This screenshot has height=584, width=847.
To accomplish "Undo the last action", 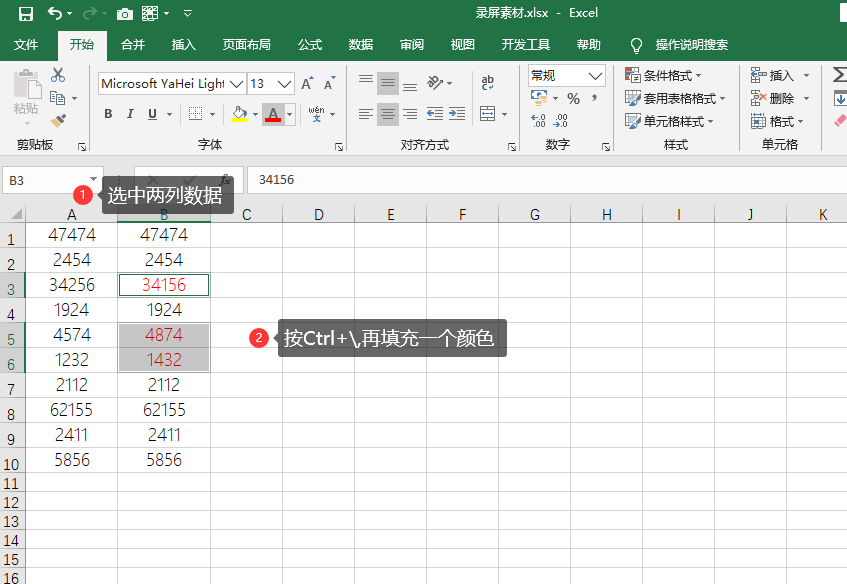I will coord(55,13).
